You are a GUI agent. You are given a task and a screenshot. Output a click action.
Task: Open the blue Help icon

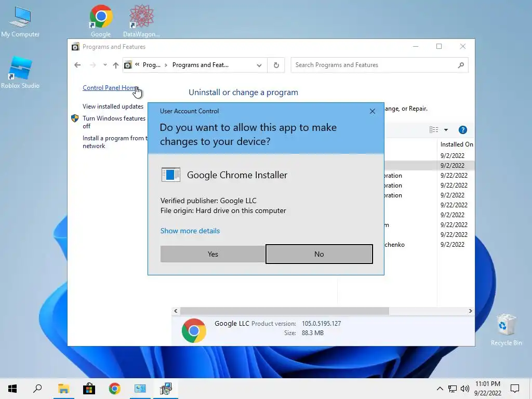463,130
